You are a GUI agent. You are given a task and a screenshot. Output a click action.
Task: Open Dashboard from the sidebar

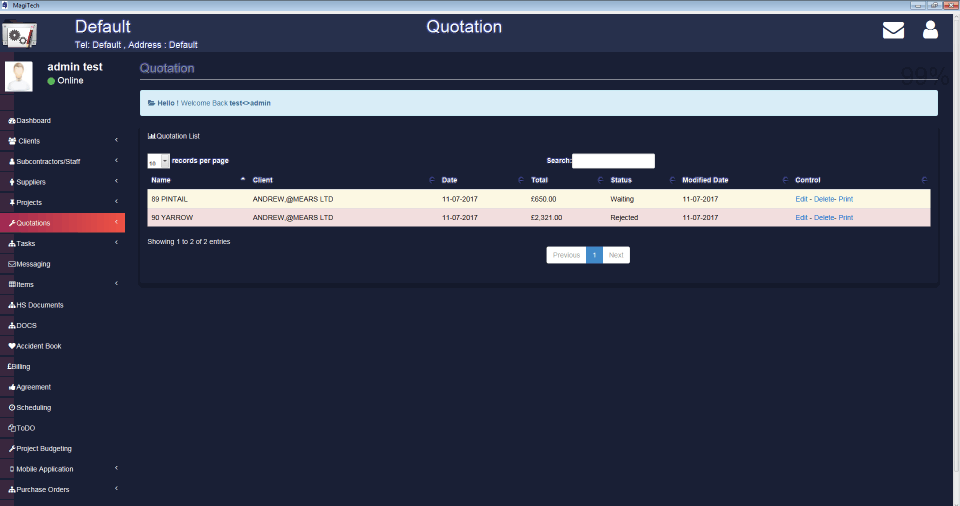(x=34, y=121)
